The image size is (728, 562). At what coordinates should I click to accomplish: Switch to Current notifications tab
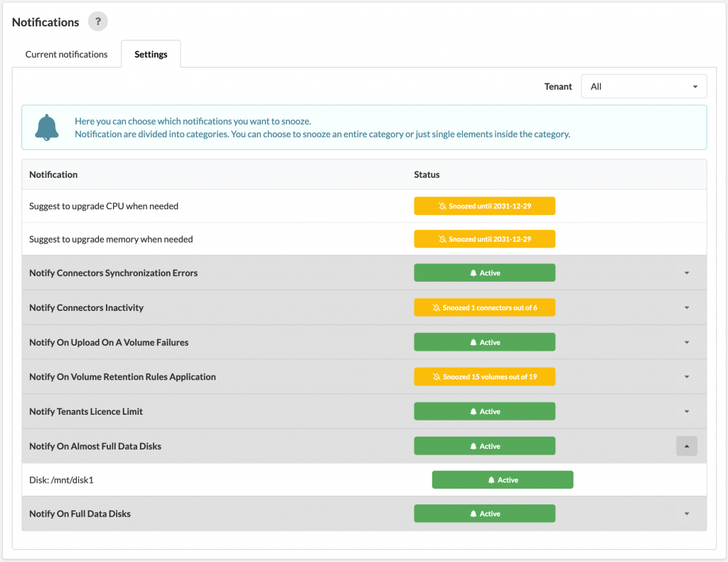point(66,54)
